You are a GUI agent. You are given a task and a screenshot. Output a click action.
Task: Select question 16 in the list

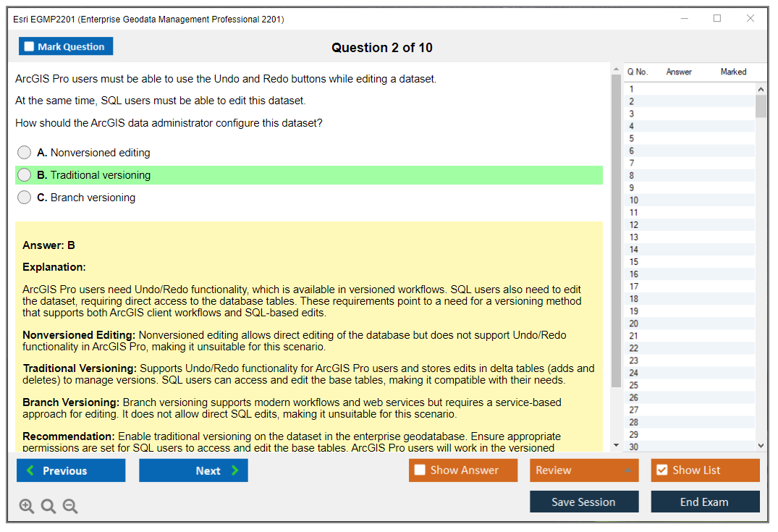(690, 274)
